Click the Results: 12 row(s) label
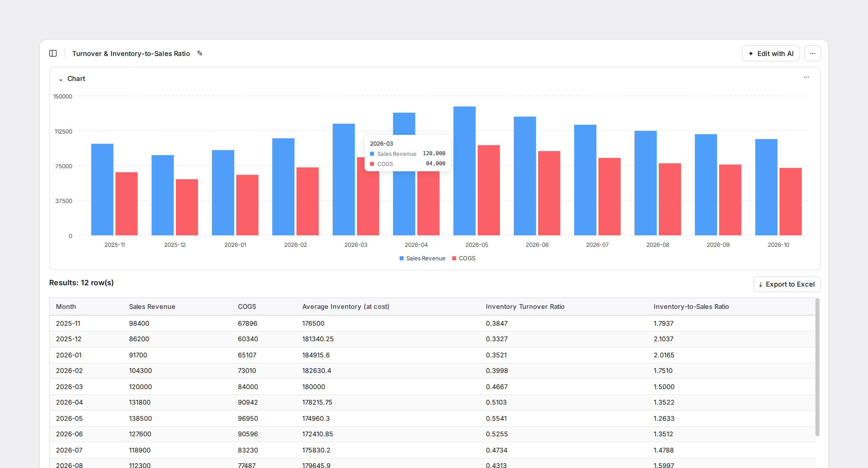The image size is (868, 468). pyautogui.click(x=81, y=283)
